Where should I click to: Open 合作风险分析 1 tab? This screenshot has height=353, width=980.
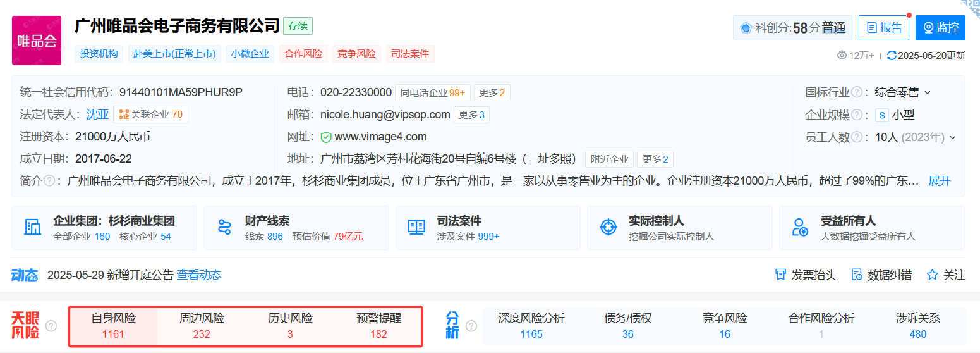(x=821, y=326)
